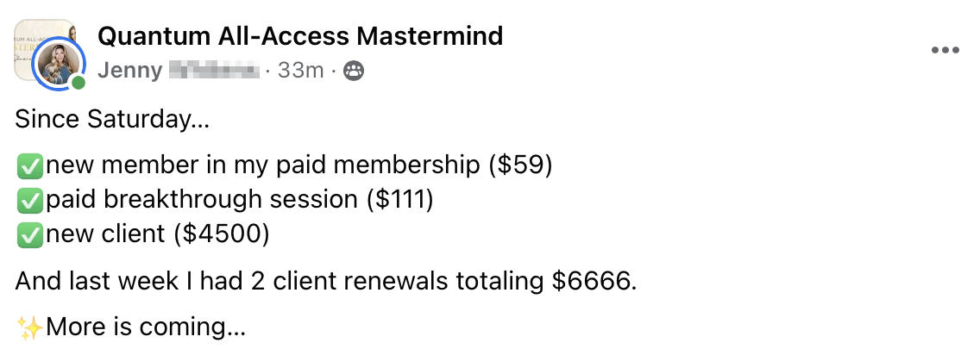This screenshot has width=980, height=349.
Task: Click the green online status dot
Action: (x=79, y=84)
